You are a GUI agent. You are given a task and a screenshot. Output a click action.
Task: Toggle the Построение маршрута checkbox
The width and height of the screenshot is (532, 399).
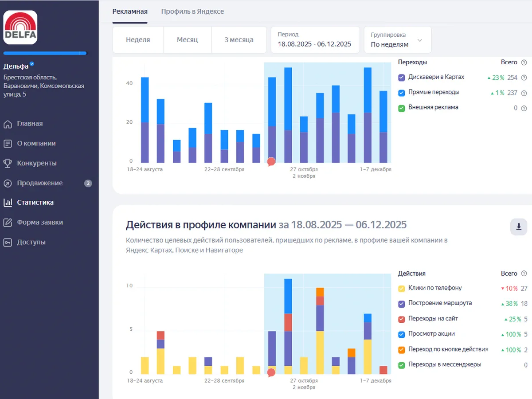402,304
